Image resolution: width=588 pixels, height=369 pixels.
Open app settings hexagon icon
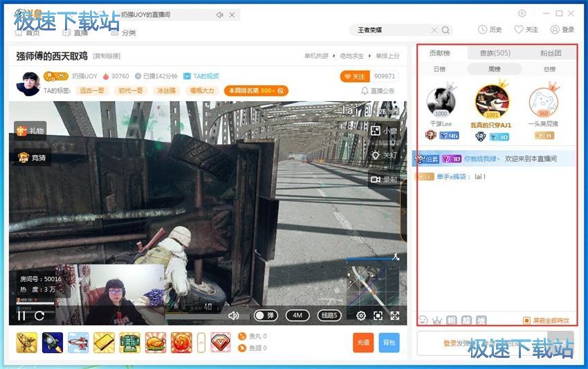522,14
